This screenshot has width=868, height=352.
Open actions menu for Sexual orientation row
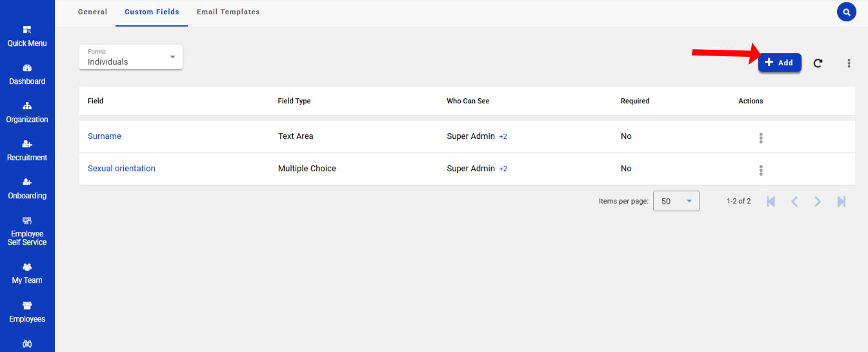pyautogui.click(x=761, y=170)
